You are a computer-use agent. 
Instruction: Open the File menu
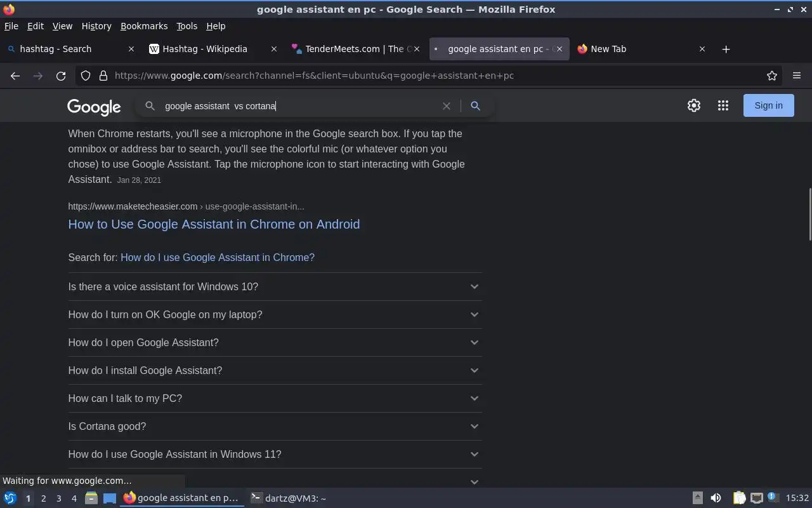point(11,26)
